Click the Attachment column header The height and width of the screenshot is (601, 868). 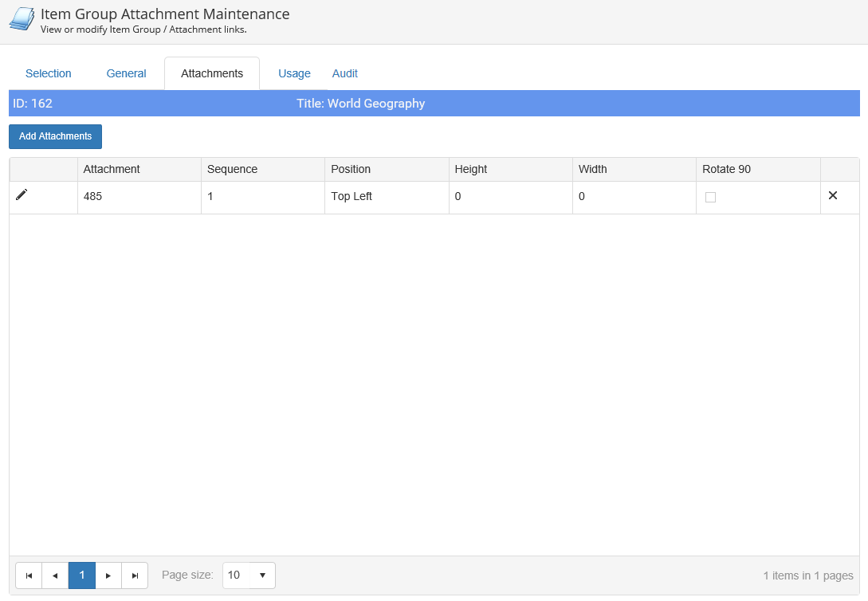pyautogui.click(x=112, y=169)
